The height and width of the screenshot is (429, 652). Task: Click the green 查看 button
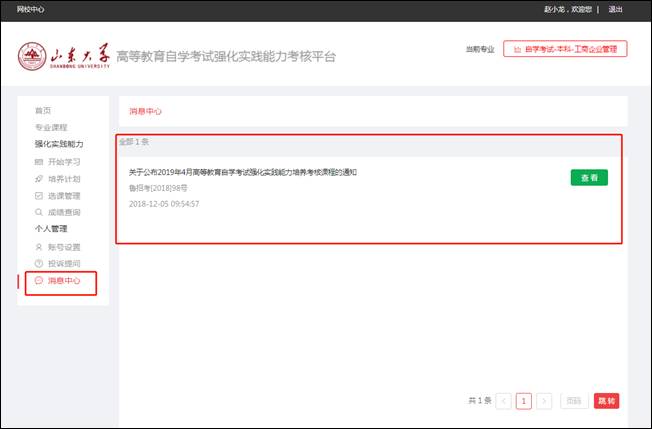coord(589,178)
